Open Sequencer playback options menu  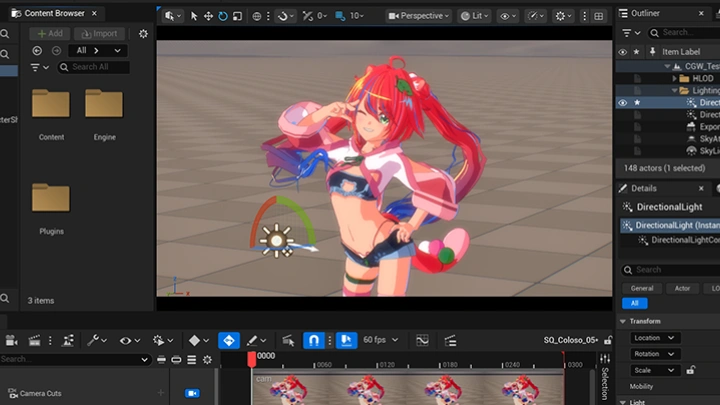[163, 341]
